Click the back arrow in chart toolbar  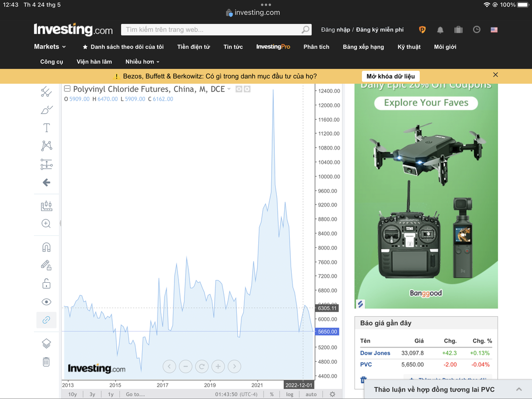click(46, 183)
